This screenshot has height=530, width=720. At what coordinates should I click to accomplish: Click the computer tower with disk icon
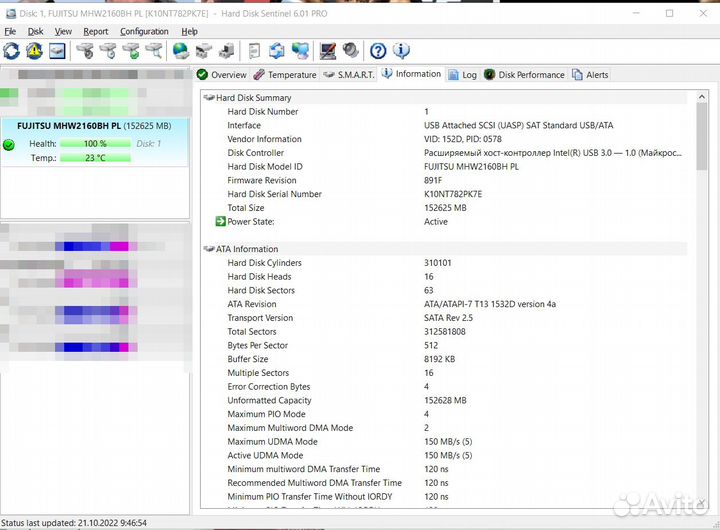click(x=226, y=51)
